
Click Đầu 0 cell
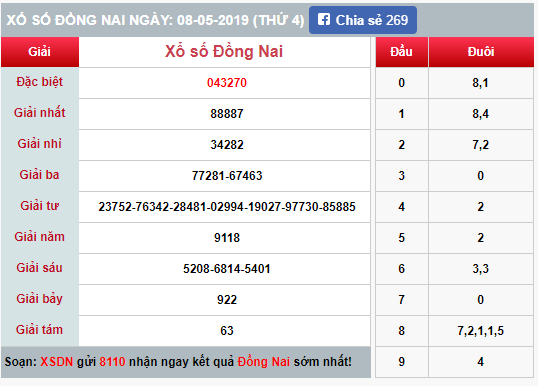pyautogui.click(x=402, y=83)
